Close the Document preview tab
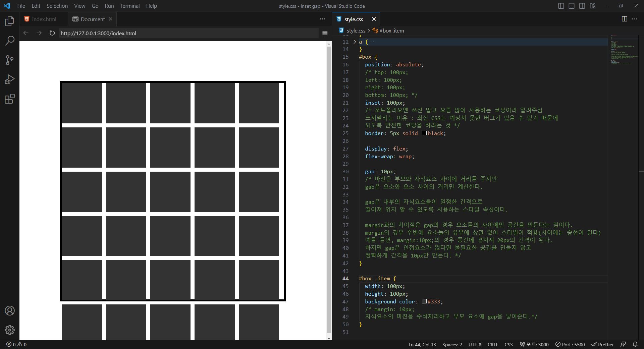 tap(110, 19)
